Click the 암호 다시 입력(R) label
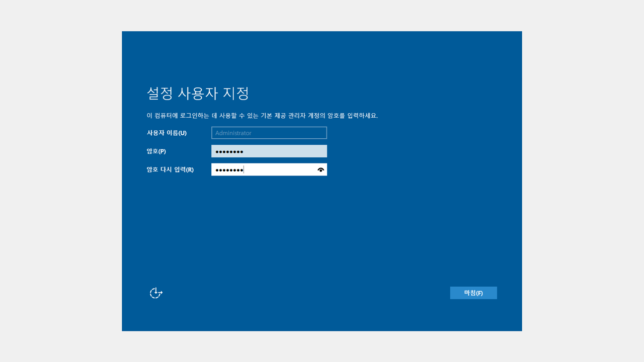The width and height of the screenshot is (644, 362). [170, 170]
